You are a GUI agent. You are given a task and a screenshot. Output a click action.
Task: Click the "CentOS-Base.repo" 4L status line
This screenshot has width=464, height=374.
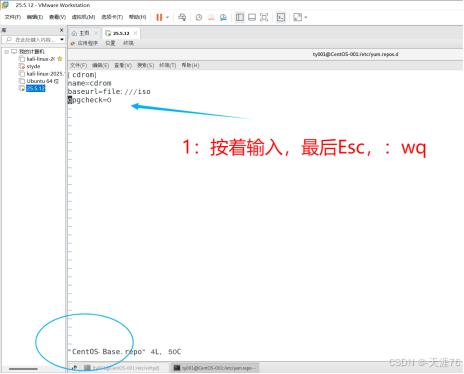(x=125, y=352)
